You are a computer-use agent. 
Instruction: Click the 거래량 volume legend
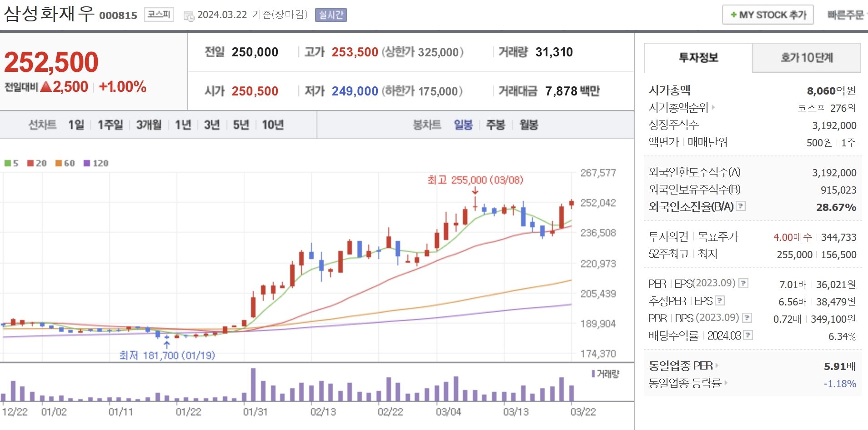coord(606,374)
